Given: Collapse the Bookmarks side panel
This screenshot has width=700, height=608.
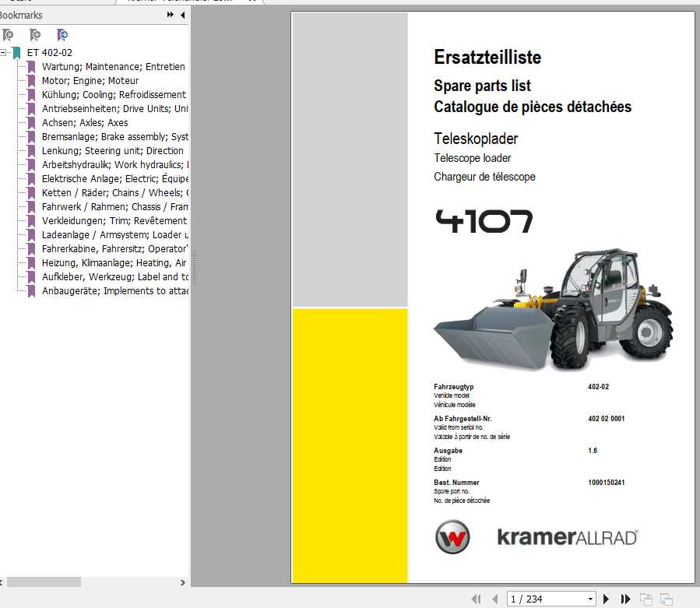Looking at the screenshot, I should point(183,15).
